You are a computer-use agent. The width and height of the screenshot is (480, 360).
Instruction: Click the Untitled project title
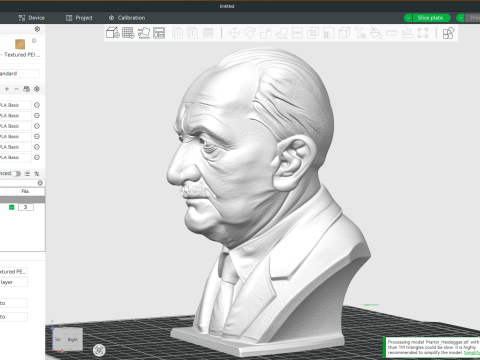pos(227,6)
